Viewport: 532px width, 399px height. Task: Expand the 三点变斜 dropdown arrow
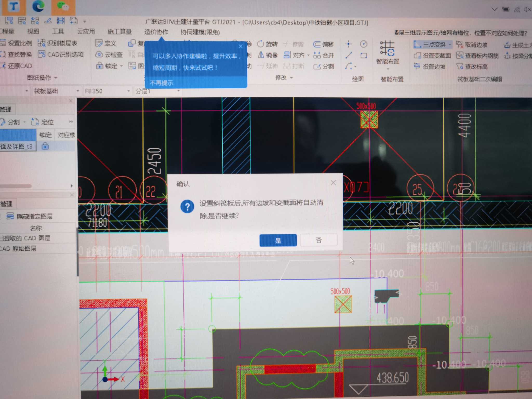click(450, 45)
